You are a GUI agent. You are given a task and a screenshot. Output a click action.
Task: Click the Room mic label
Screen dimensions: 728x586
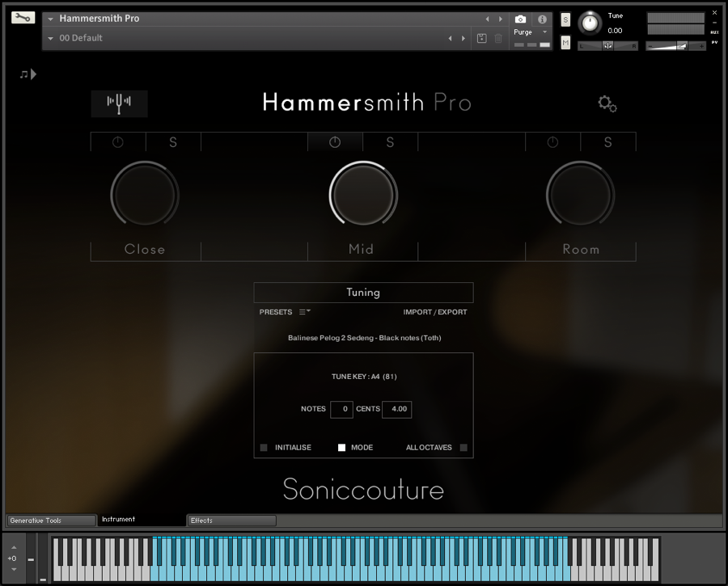581,249
